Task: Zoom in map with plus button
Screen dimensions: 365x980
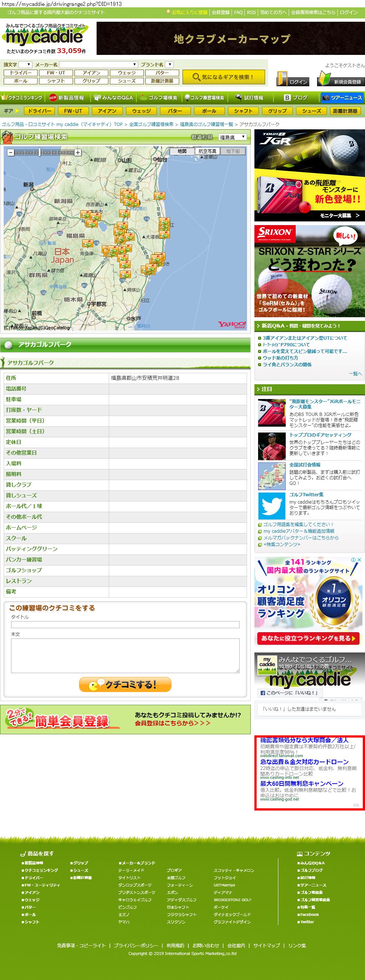Action: coord(78,153)
